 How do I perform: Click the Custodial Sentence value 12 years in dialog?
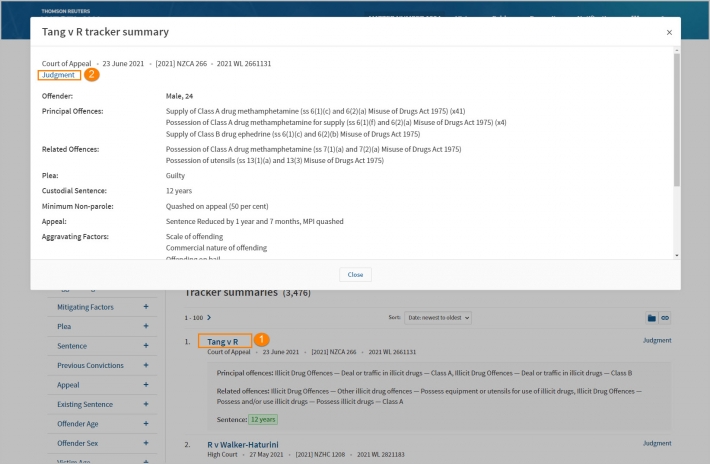click(x=179, y=191)
